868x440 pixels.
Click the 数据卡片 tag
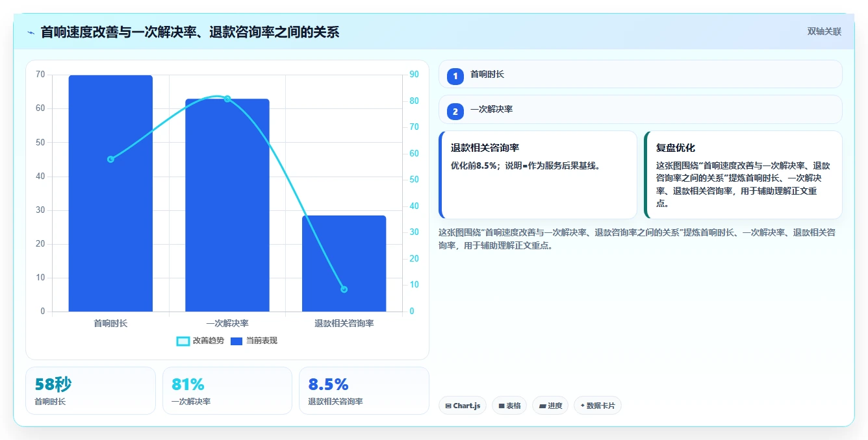pyautogui.click(x=598, y=406)
